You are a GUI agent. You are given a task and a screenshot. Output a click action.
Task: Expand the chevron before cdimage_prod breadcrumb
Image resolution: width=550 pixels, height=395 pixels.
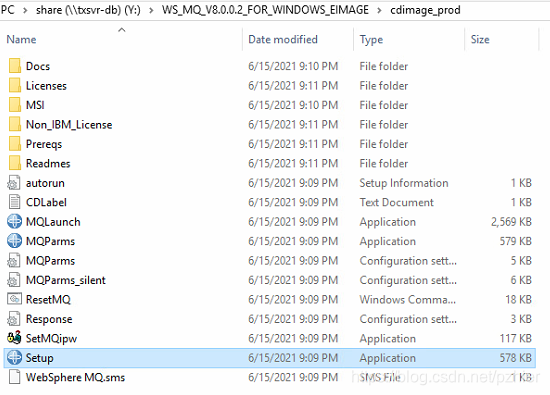[379, 10]
